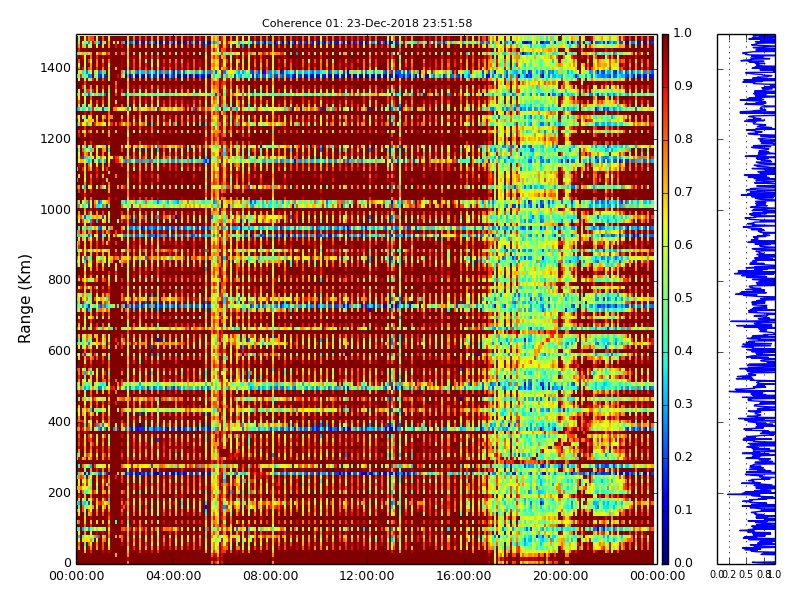Image resolution: width=800 pixels, height=600 pixels.
Task: Click the 04:00:00 time axis label
Action: pos(173,576)
